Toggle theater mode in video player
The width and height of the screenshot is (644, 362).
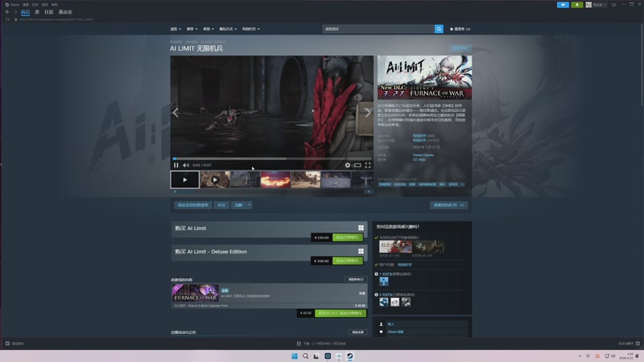[x=357, y=165]
